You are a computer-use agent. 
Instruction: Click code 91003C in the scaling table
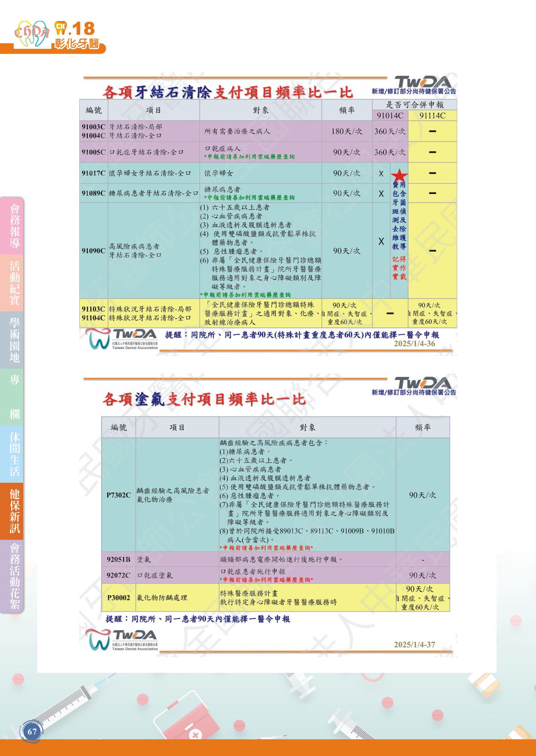[x=93, y=127]
